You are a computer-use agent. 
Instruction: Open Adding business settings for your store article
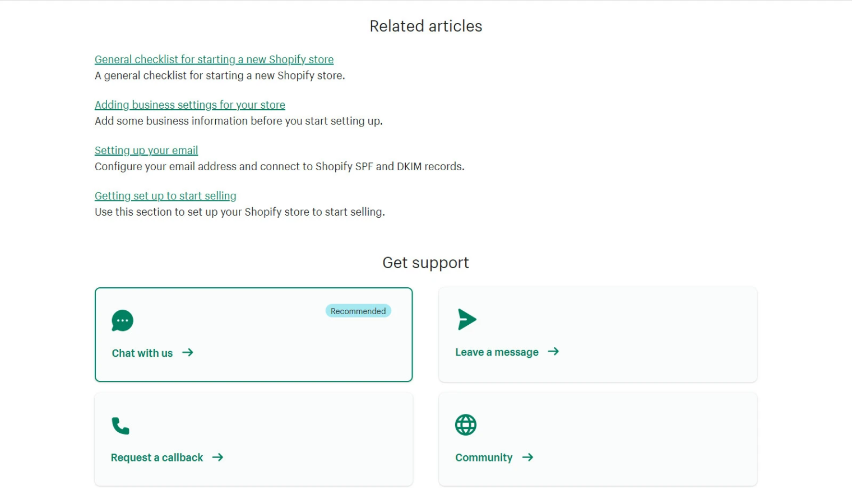[189, 105]
